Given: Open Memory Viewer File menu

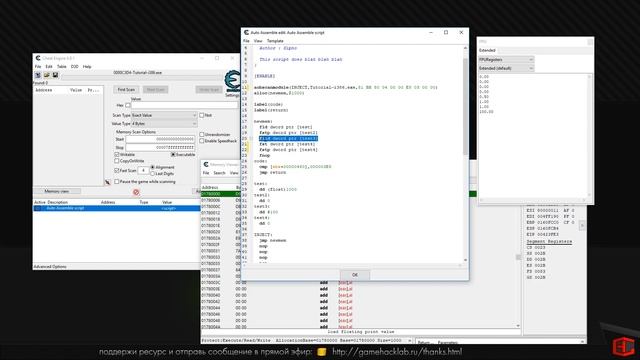Looking at the screenshot, I should [x=206, y=173].
